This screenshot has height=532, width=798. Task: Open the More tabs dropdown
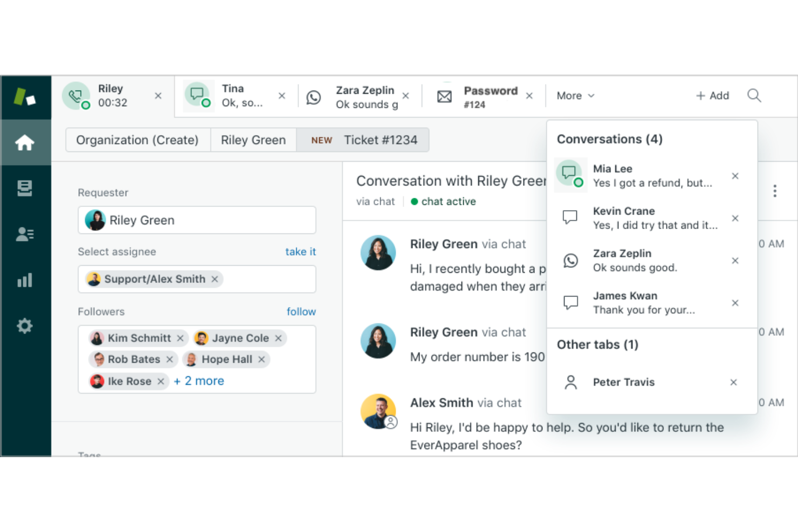pyautogui.click(x=574, y=95)
